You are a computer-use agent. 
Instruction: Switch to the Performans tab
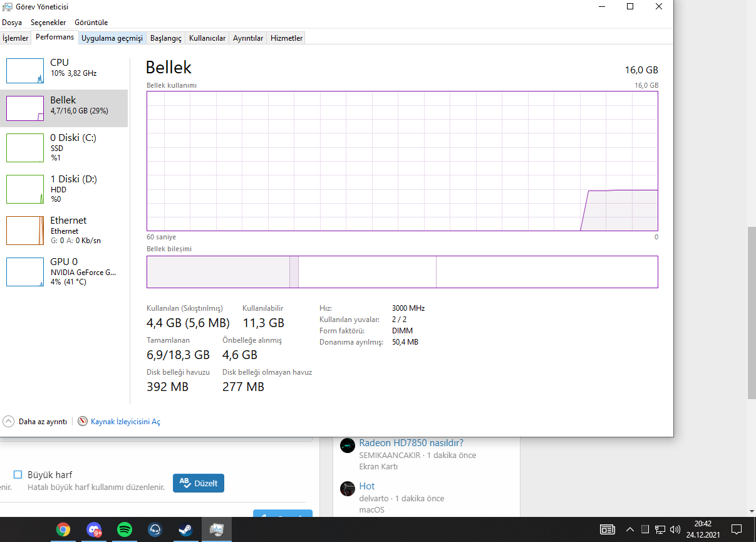coord(54,37)
